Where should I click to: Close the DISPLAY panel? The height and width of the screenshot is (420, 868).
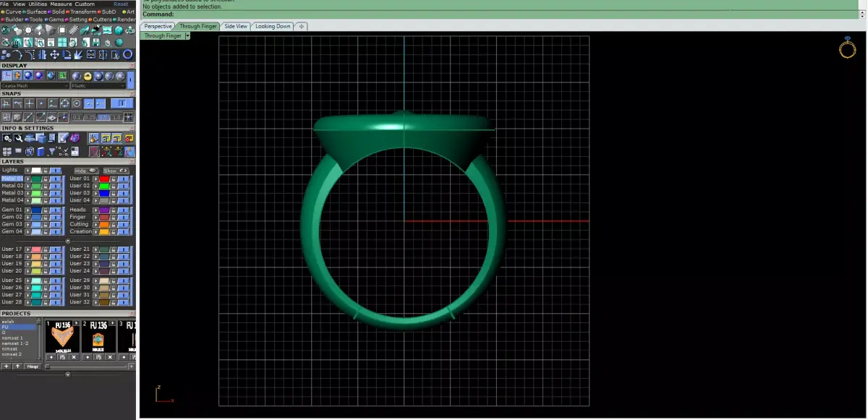pos(132,66)
